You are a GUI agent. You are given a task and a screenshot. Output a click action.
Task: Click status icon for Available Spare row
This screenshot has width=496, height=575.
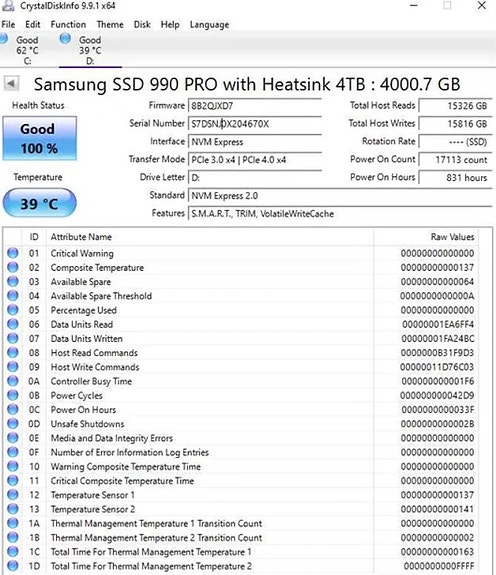pos(13,282)
